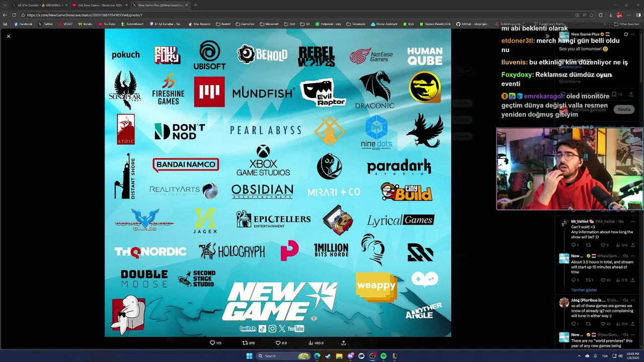This screenshot has width=644, height=362.
Task: Click the taskbar Search box
Action: [284, 356]
